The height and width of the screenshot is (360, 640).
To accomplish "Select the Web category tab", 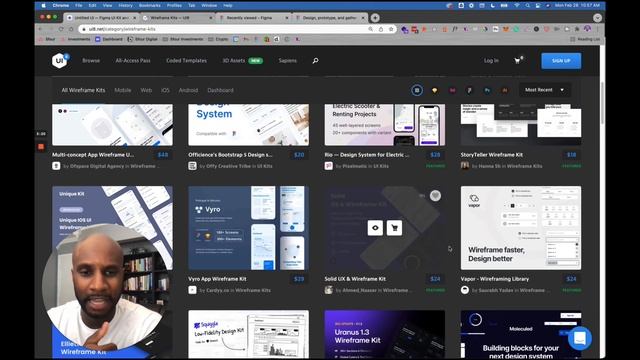I will (146, 90).
